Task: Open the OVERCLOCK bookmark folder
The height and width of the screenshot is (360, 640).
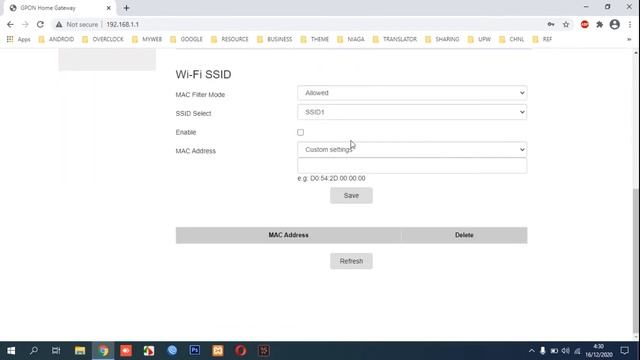Action: 103,39
